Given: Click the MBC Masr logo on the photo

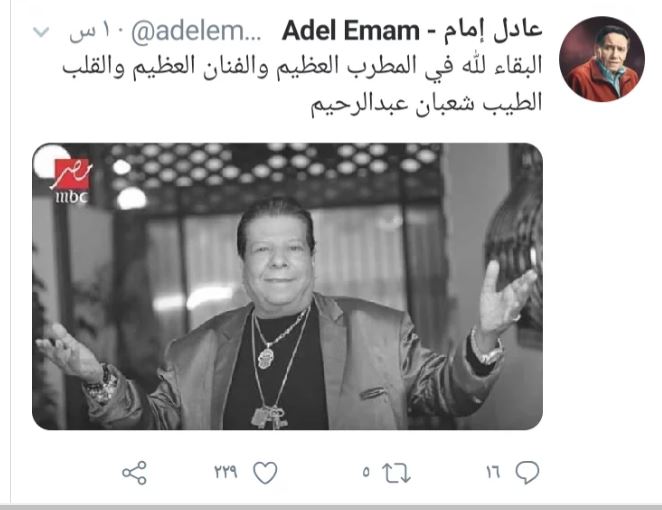Looking at the screenshot, I should coord(72,181).
